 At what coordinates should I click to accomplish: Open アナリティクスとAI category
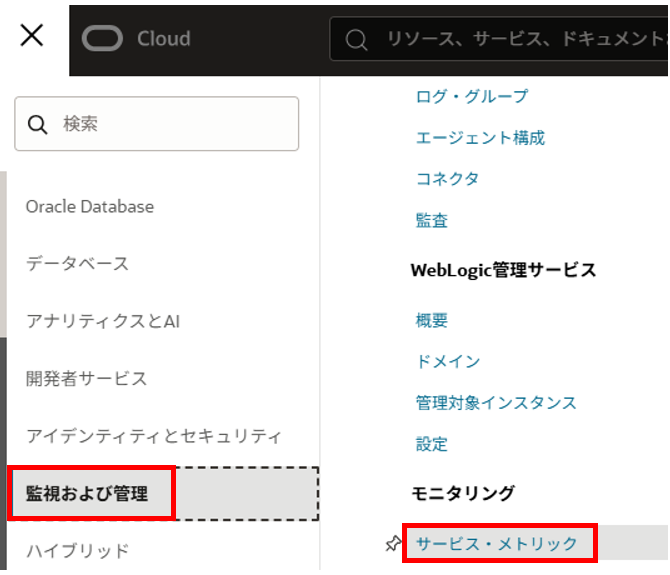tap(102, 322)
